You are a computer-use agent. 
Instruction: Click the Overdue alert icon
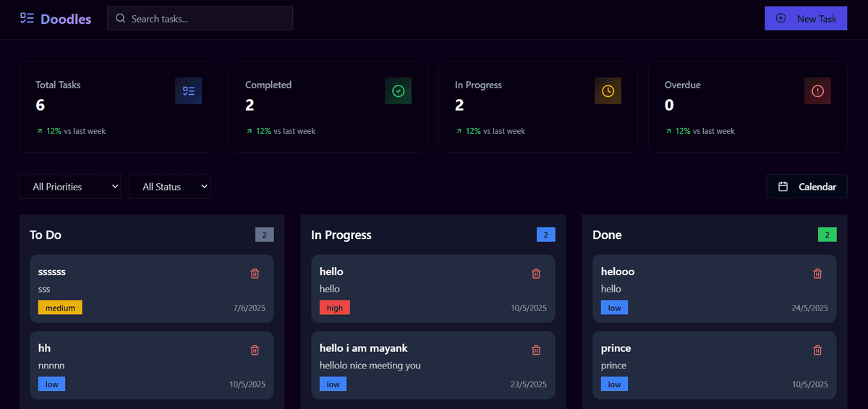(818, 90)
